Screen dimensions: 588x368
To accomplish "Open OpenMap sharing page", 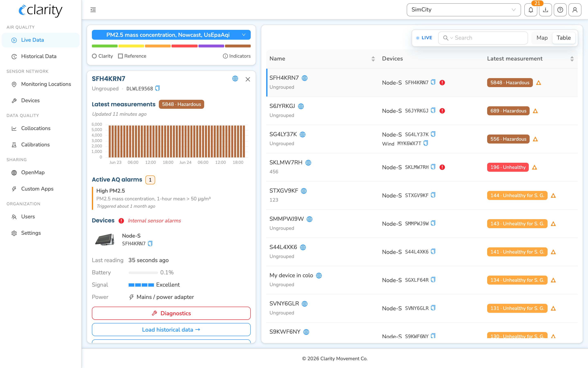I will click(x=41, y=172).
